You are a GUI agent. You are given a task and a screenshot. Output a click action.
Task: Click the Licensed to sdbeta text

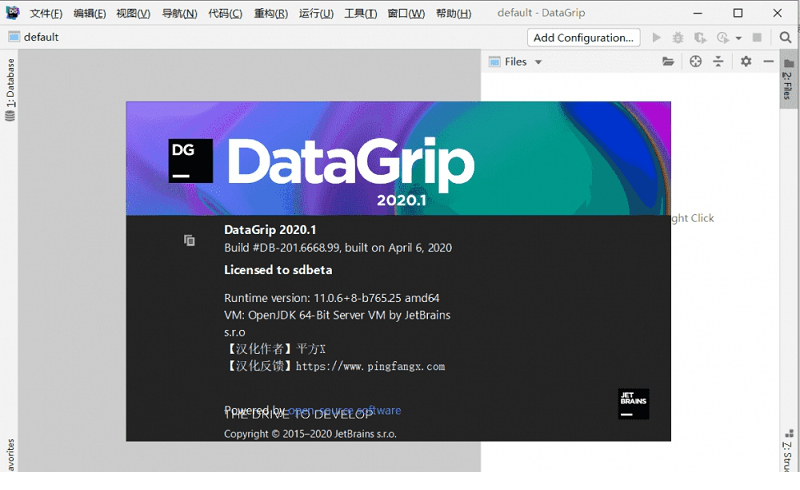(x=278, y=270)
